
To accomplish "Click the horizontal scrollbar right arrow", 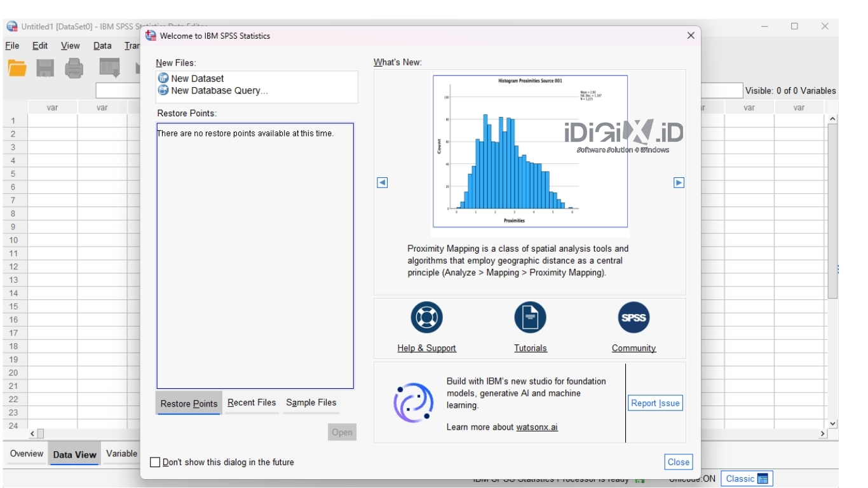I will click(x=824, y=433).
